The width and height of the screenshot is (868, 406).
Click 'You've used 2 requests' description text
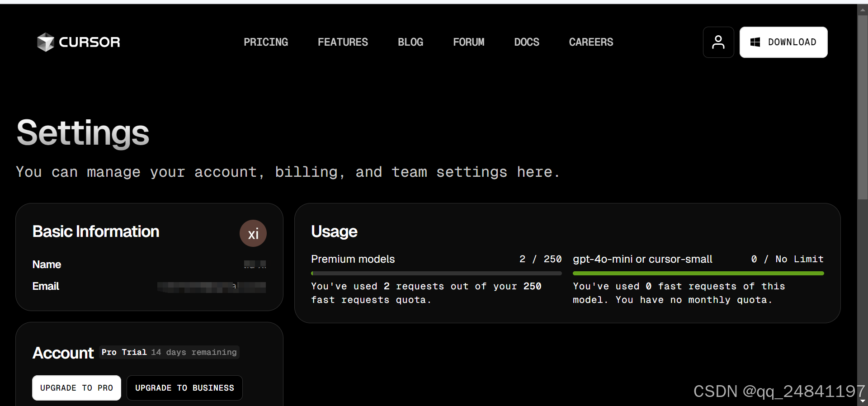tap(426, 293)
